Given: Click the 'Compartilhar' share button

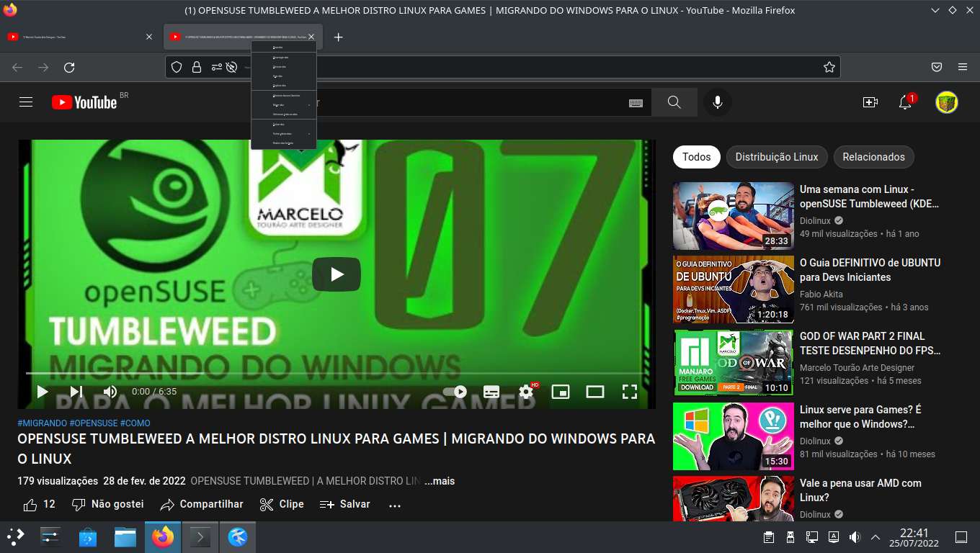Looking at the screenshot, I should [202, 505].
